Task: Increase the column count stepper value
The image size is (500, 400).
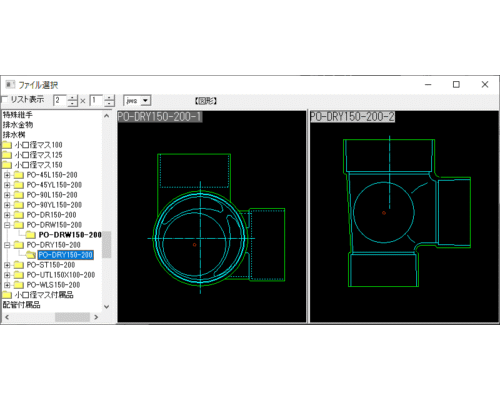Action: (x=72, y=98)
